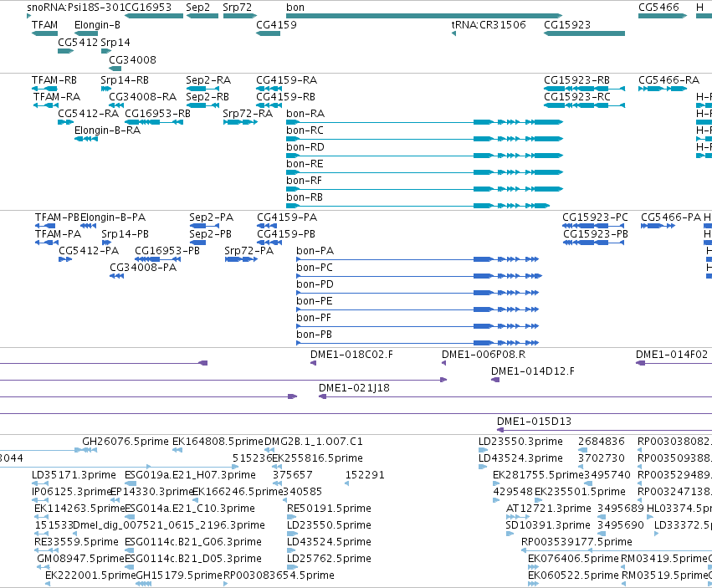Screen dimensions: 712x588
Task: Select the EK076406.5prime EST label
Action: pyautogui.click(x=573, y=559)
